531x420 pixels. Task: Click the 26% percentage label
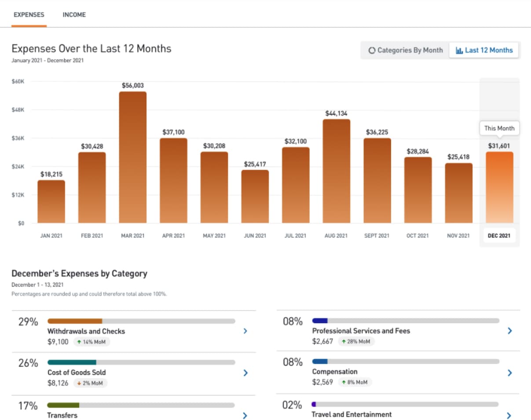[x=28, y=363]
